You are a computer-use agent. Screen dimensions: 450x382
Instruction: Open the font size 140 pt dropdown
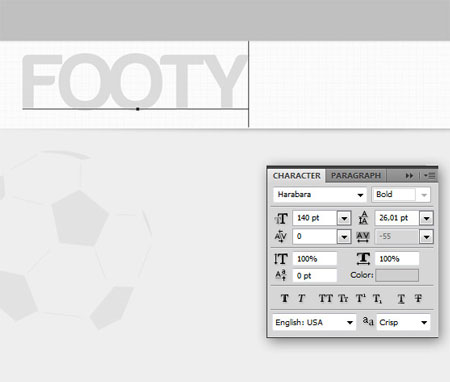tap(344, 218)
